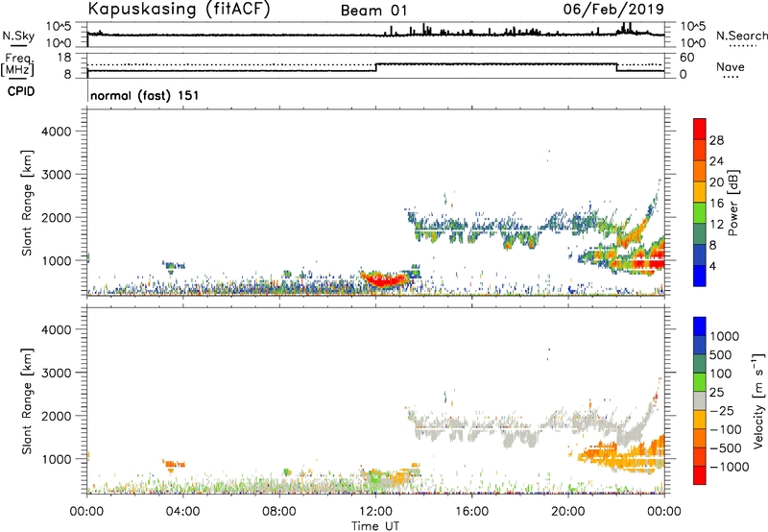This screenshot has width=768, height=532.
Task: Click the frequency step-up at 12:00 UT
Action: [375, 67]
